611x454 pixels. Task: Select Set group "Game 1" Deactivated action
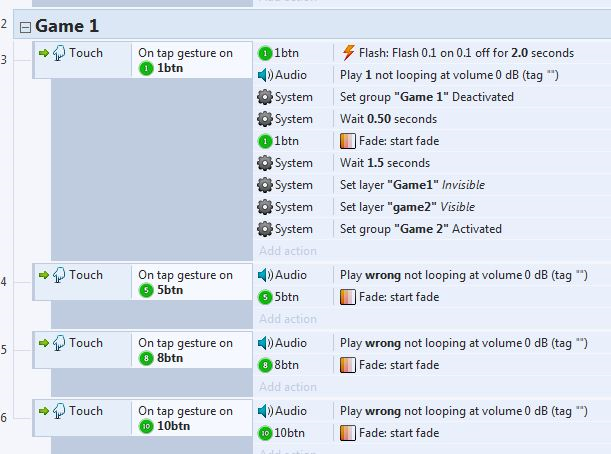(x=426, y=97)
